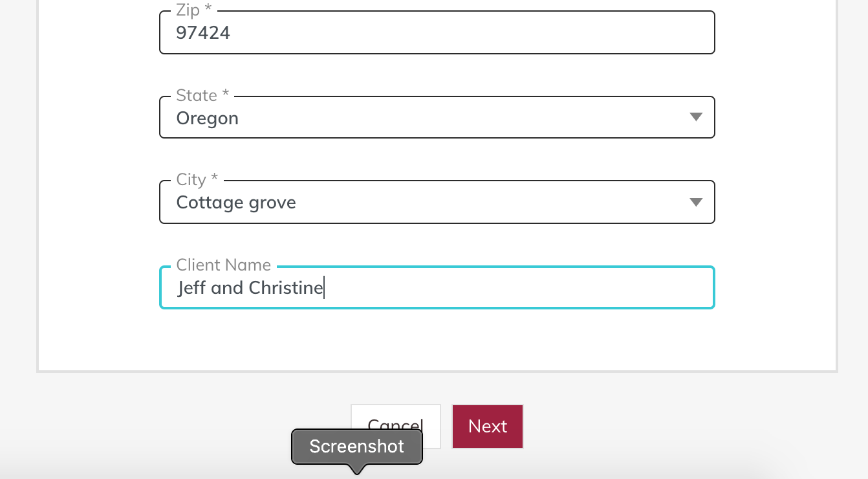Screen dimensions: 868x479
Task: Focus the Zip input field
Action: point(437,32)
